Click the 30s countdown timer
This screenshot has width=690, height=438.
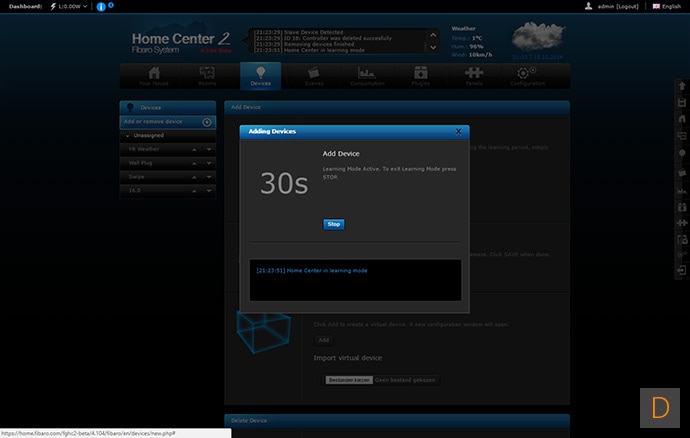point(284,183)
